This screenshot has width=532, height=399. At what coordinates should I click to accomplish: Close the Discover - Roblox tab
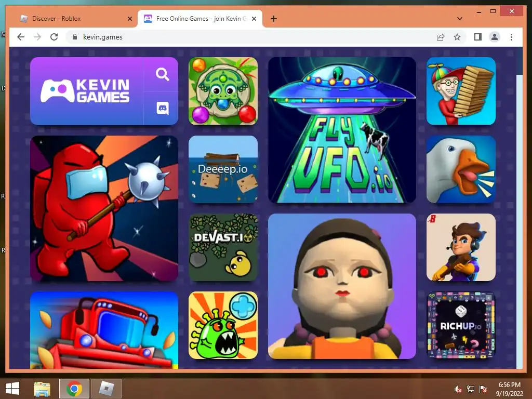click(129, 19)
